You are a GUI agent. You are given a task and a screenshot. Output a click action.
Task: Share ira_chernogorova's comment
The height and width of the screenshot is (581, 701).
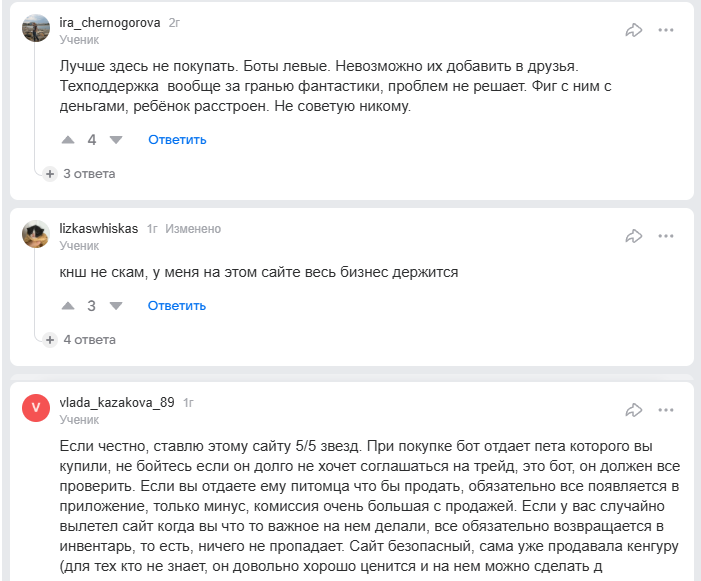[x=633, y=30]
